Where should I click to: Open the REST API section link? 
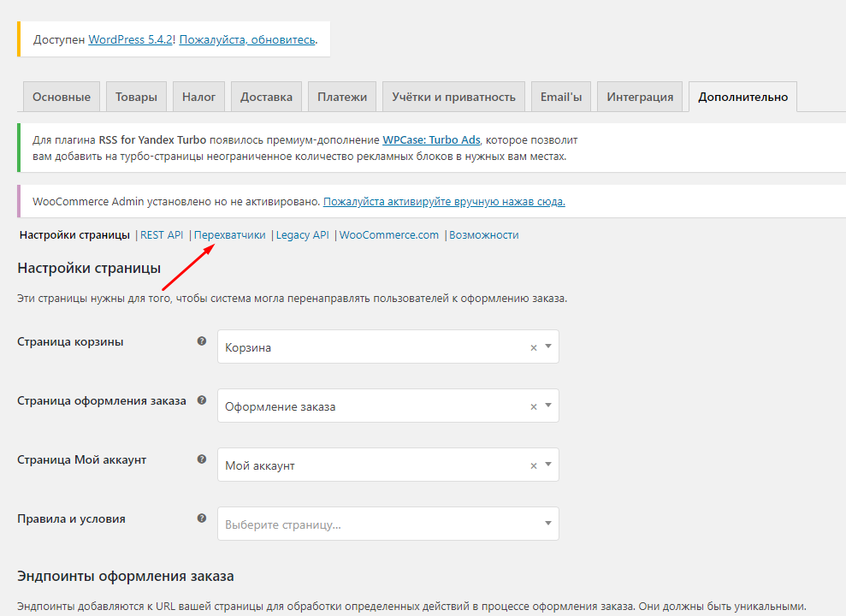[x=162, y=234]
